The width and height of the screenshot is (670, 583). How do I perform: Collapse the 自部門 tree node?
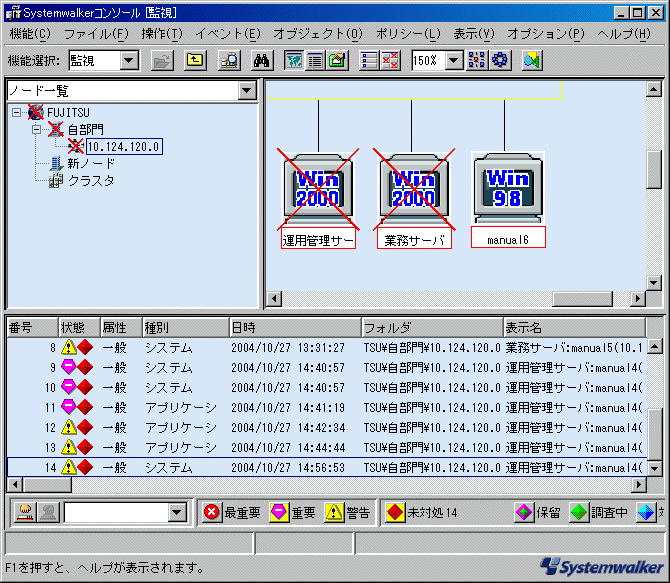[37, 129]
